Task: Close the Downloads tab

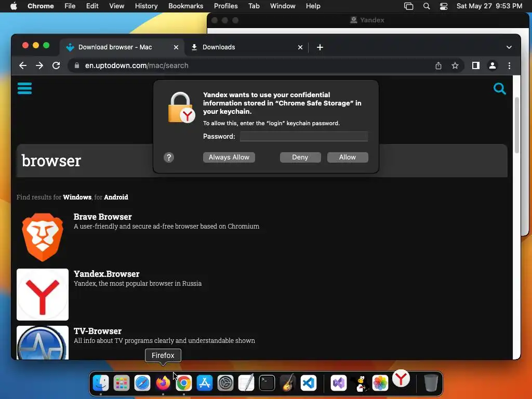Action: pos(300,47)
